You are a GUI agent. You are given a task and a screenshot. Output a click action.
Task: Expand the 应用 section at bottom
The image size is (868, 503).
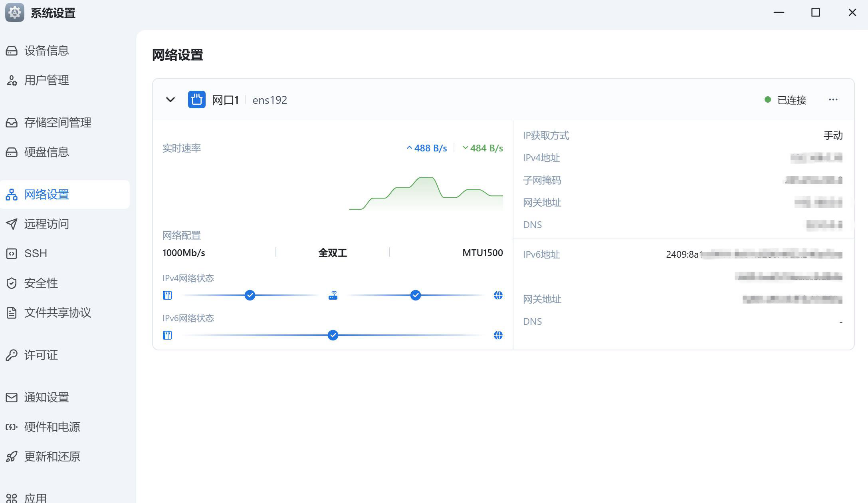(36, 497)
